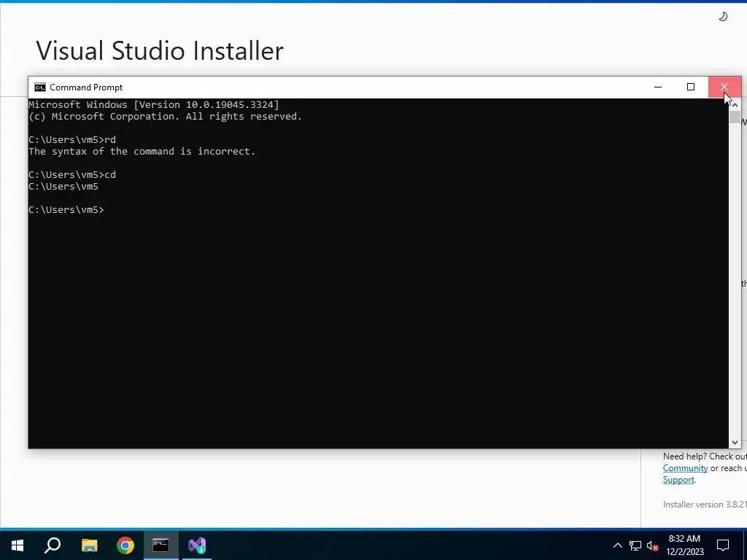Click the "C:\Users\vm5>rd" command line

(72, 139)
